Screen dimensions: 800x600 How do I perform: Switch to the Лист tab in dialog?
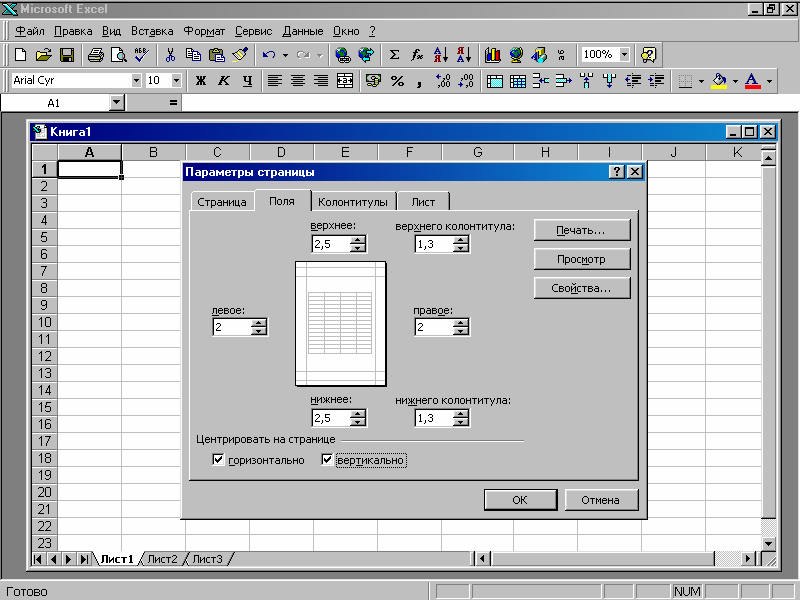(x=423, y=202)
